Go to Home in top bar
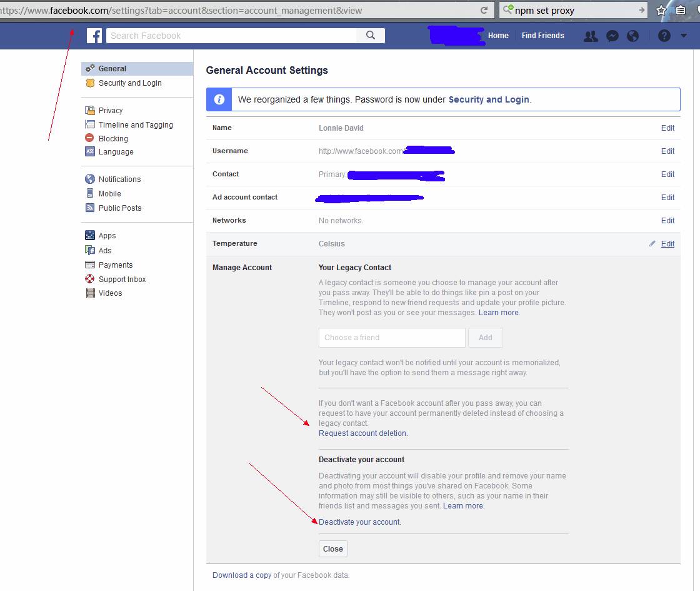Viewport: 700px width, 591px height. 498,35
